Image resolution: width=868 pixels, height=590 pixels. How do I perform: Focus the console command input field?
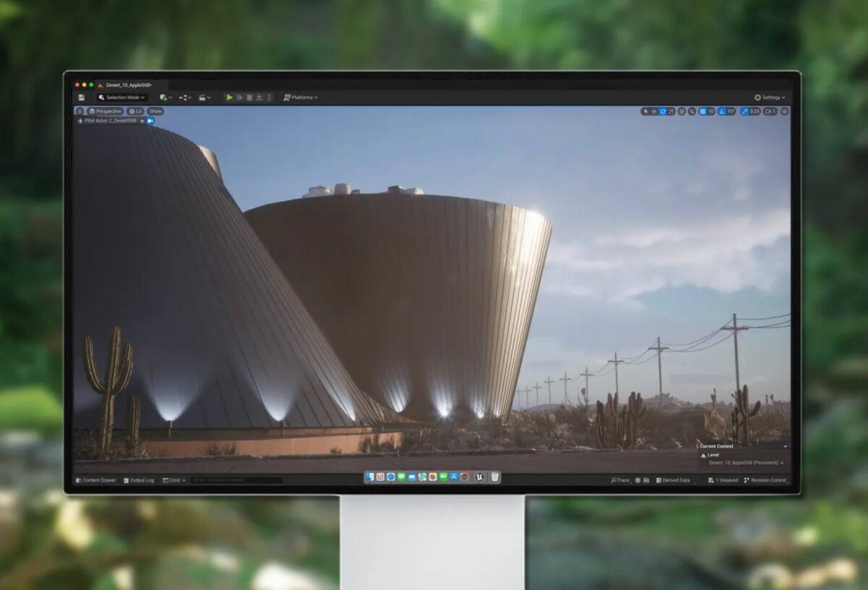click(x=237, y=480)
